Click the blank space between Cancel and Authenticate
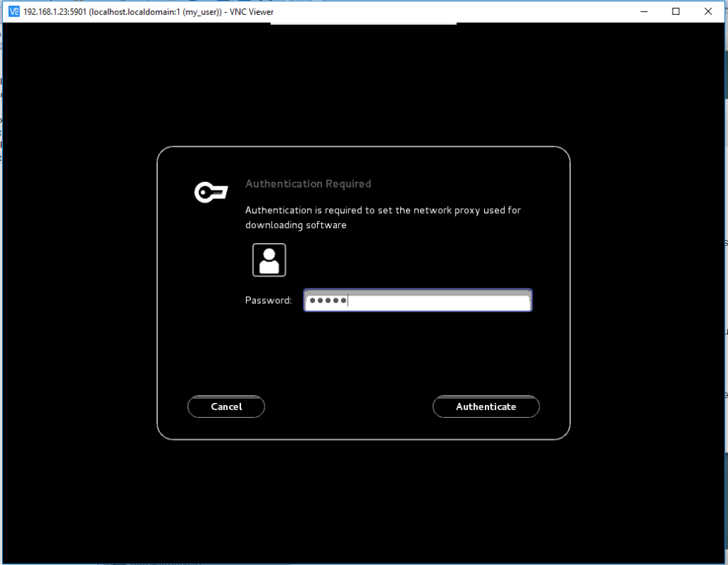Image resolution: width=728 pixels, height=565 pixels. (348, 407)
